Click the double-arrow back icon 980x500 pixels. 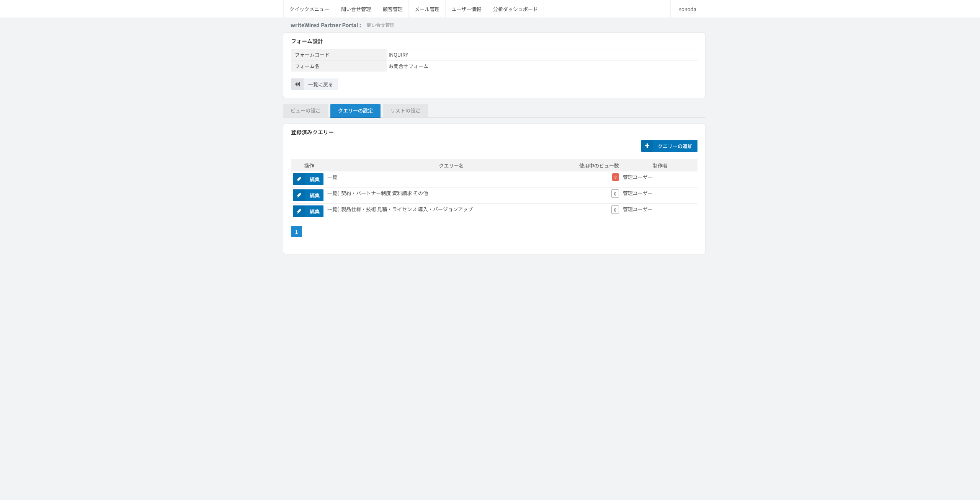click(297, 84)
